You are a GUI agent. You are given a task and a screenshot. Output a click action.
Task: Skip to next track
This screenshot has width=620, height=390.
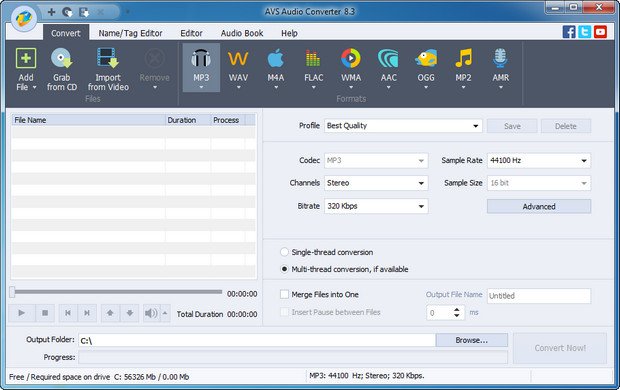click(87, 313)
